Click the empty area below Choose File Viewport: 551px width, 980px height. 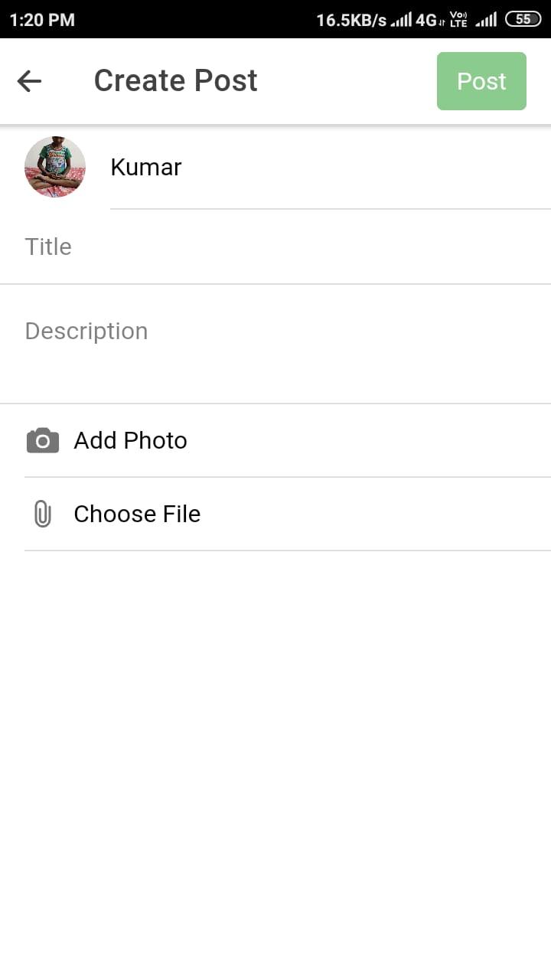click(x=275, y=766)
